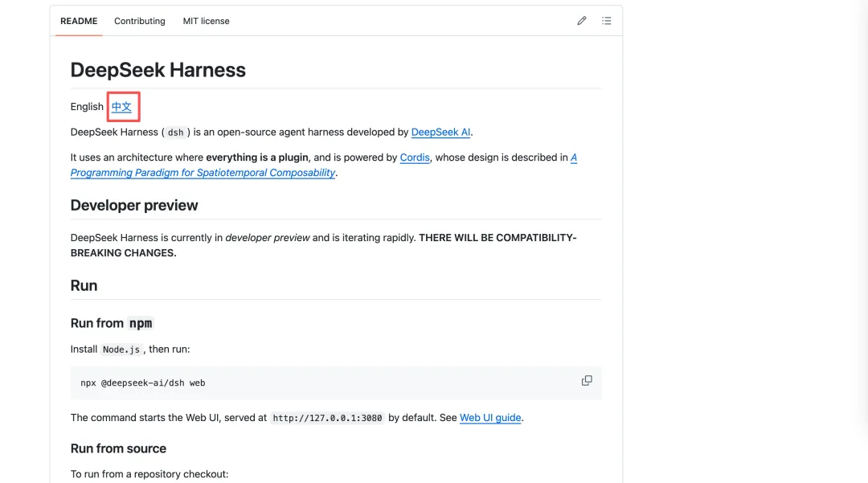Click 'To run from a repository checkout:' text
868x483 pixels.
[149, 474]
